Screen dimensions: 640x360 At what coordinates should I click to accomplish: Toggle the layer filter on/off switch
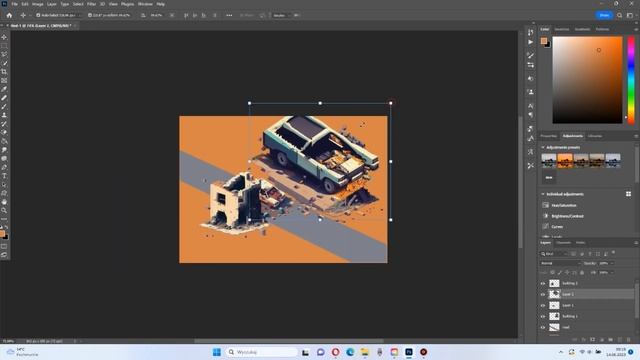(613, 253)
